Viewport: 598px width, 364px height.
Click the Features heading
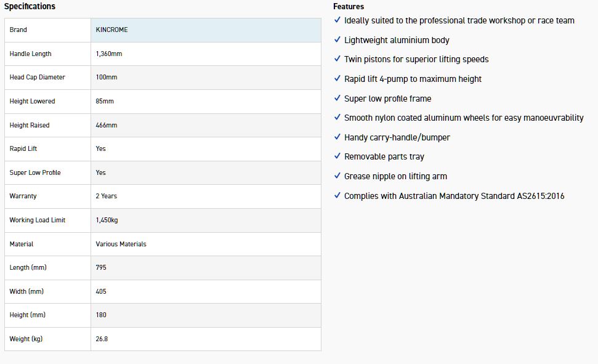coord(349,7)
